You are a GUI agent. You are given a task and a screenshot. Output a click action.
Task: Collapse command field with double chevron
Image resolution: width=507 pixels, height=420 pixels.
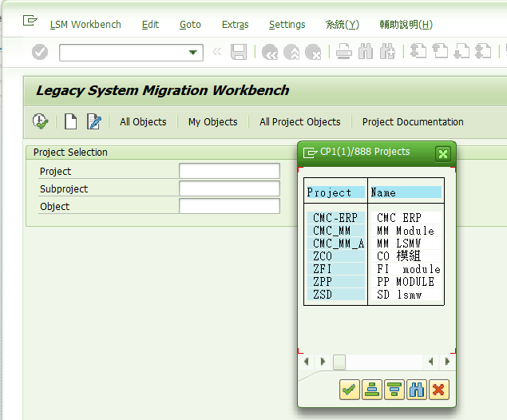pyautogui.click(x=217, y=52)
